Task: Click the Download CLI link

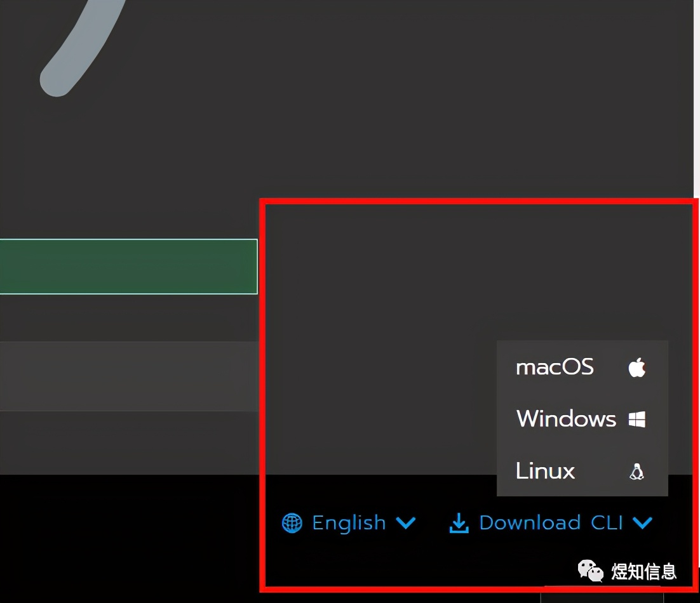Action: tap(551, 522)
